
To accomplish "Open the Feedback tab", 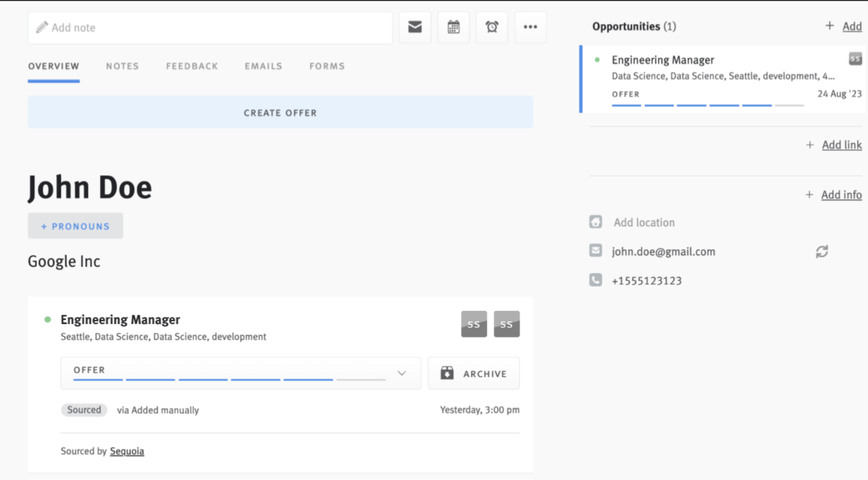I will pyautogui.click(x=192, y=66).
